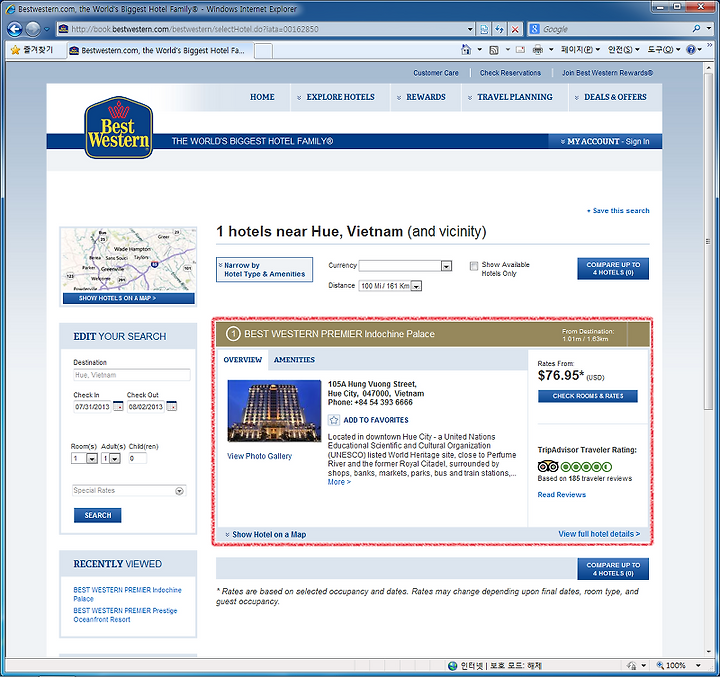Open Check Reservations link
The image size is (720, 677).
(x=510, y=73)
